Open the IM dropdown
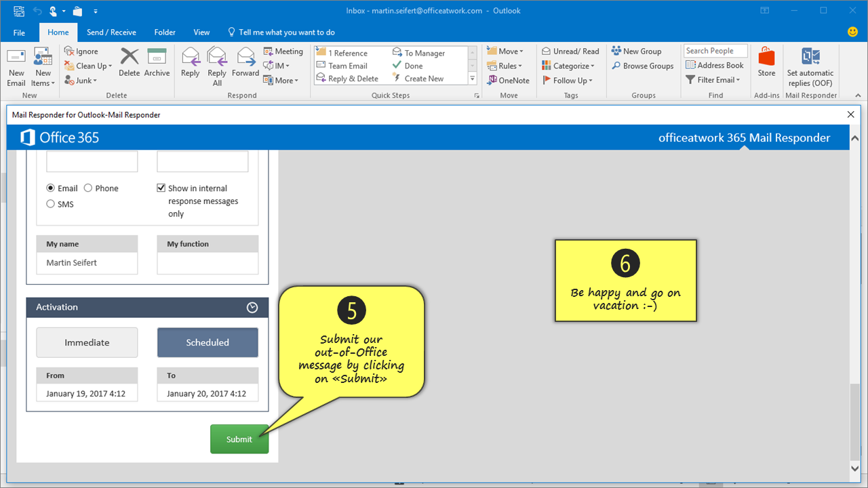The height and width of the screenshot is (488, 868). 277,66
